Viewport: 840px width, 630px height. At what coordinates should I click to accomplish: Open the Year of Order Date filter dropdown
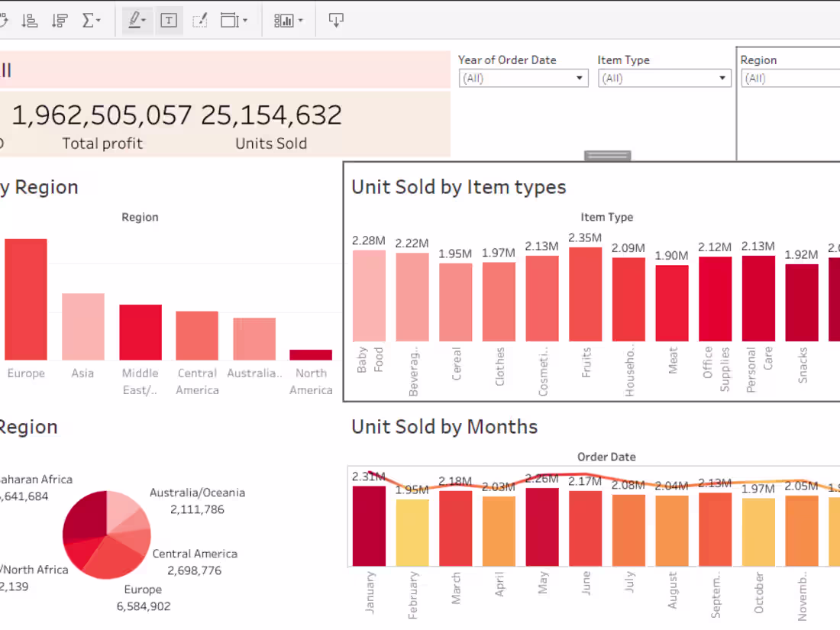578,78
